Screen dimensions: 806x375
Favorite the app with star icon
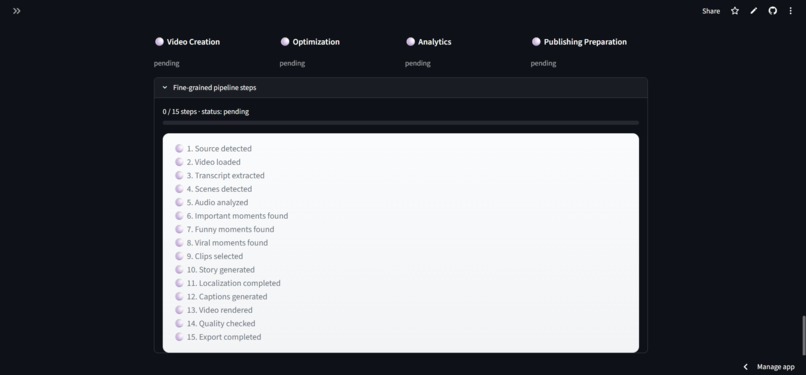735,11
